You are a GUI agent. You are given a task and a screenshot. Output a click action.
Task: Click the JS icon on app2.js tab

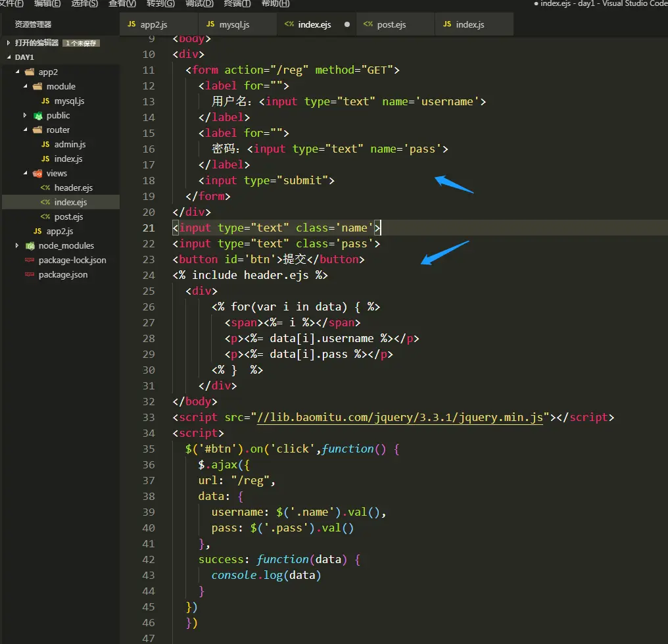[x=131, y=24]
